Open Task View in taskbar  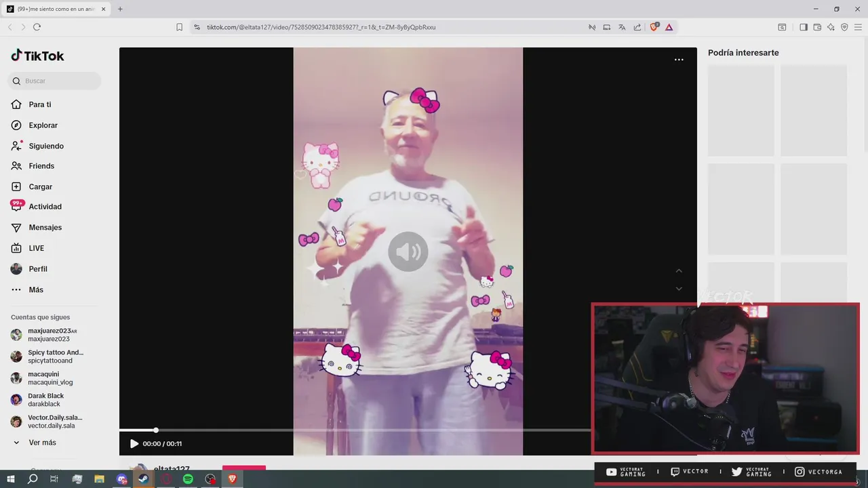(x=54, y=479)
